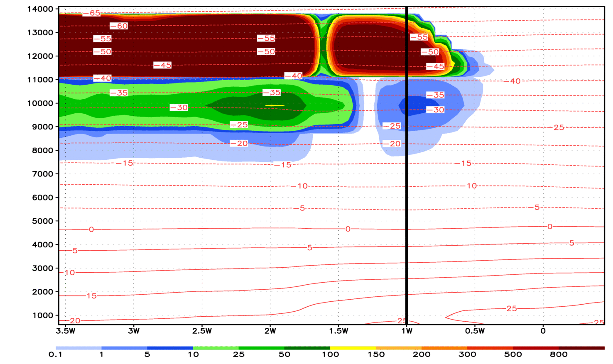
Task: Select the -60 isotherm contour label
Action: click(x=119, y=26)
